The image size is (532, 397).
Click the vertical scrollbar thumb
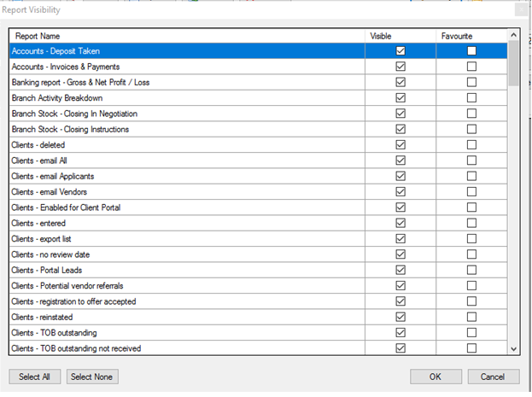[513, 63]
